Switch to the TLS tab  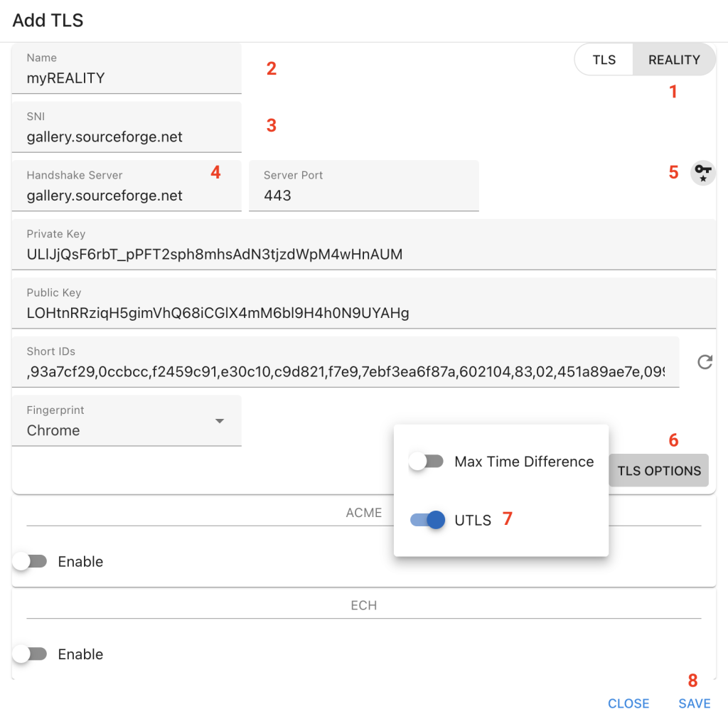click(x=604, y=60)
